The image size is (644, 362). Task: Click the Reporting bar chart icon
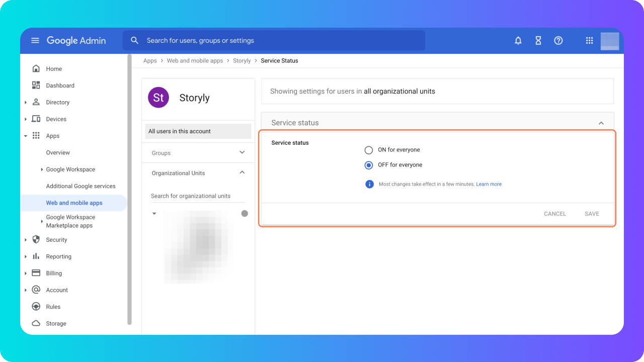[x=36, y=256]
